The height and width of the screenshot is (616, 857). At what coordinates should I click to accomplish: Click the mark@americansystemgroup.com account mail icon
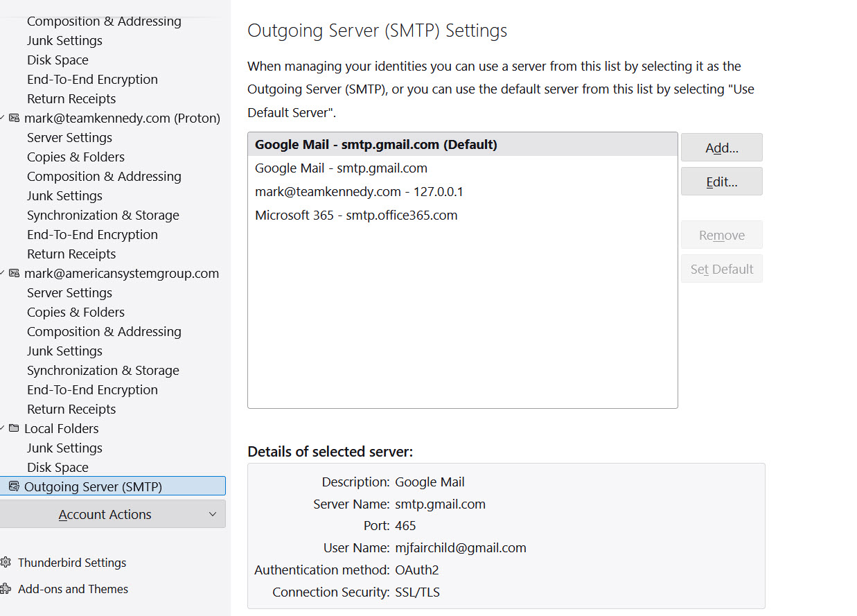14,273
